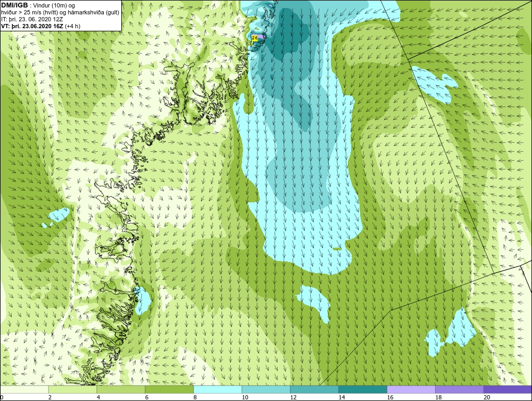Click the legend scale label 14
The width and height of the screenshot is (532, 401).
342,397
